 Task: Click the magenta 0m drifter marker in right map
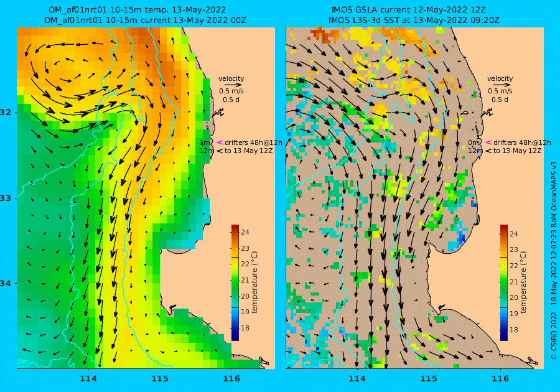tap(488, 142)
